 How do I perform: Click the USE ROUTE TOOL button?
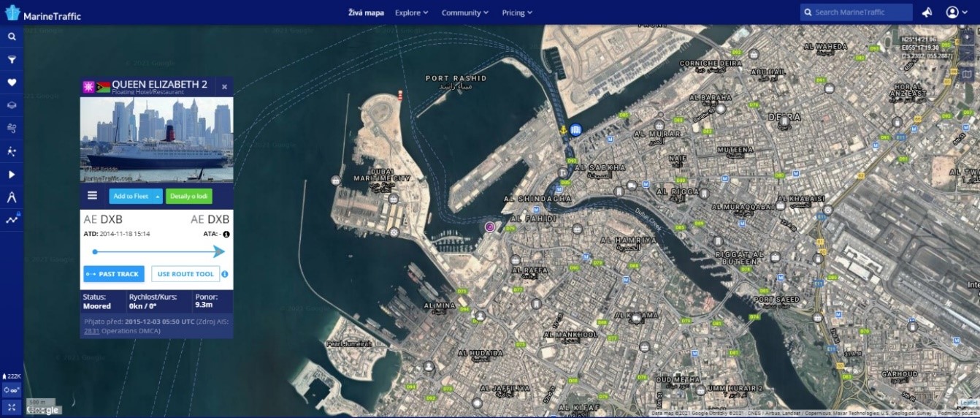point(185,274)
